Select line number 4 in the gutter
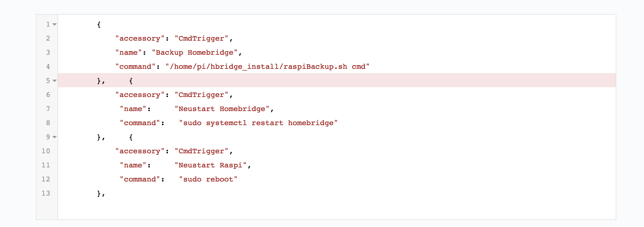This screenshot has height=227, width=644. coord(48,66)
